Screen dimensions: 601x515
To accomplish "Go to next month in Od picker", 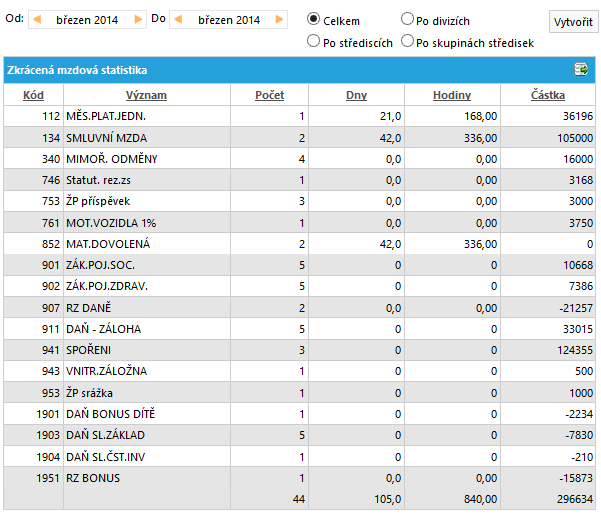I will point(138,19).
